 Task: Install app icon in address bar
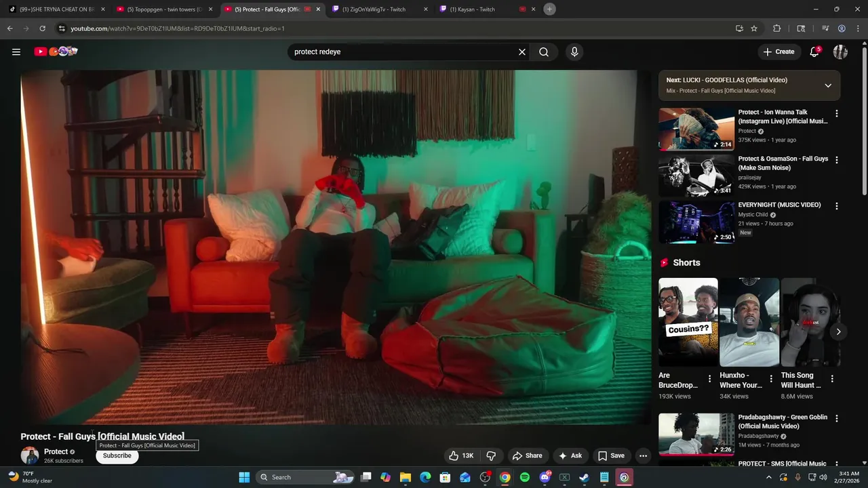[x=739, y=28]
